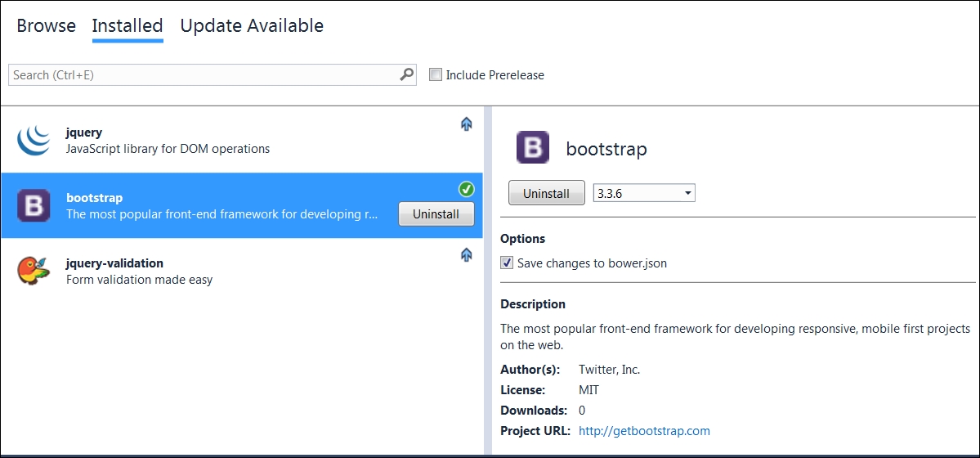980x458 pixels.
Task: Click the Downloads: label
Action: coord(534,411)
